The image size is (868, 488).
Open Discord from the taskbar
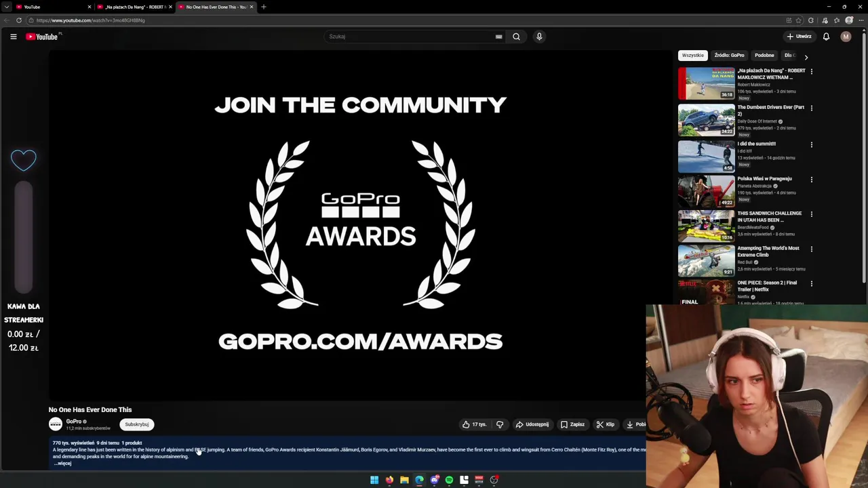pos(434,480)
